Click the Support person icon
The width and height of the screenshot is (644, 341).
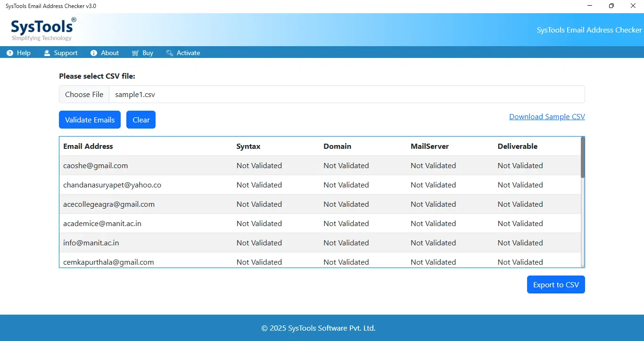point(47,53)
